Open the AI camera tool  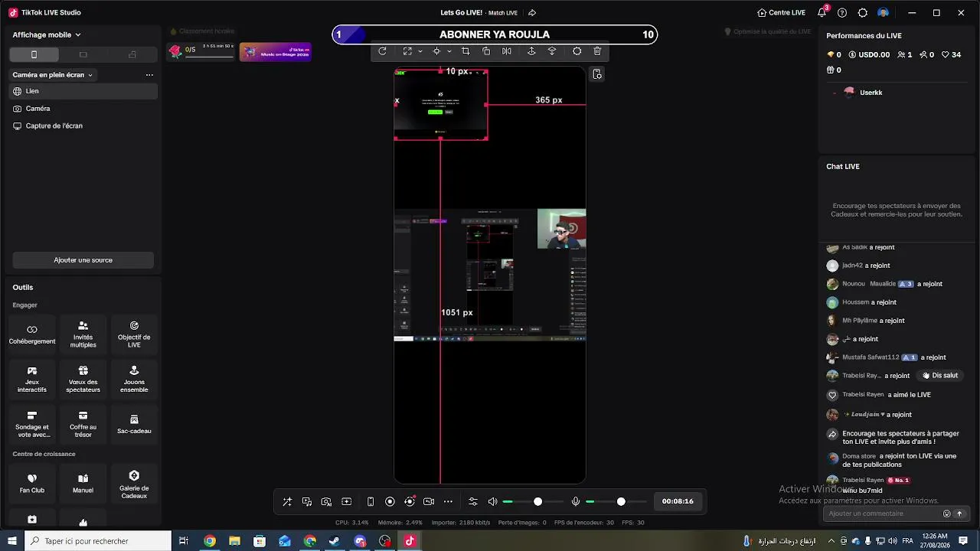(327, 501)
